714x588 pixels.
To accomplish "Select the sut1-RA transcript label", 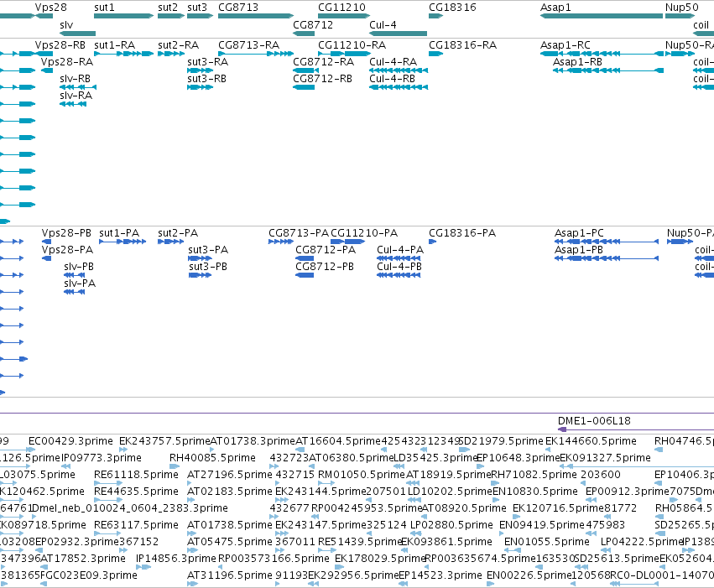I will click(x=114, y=45).
